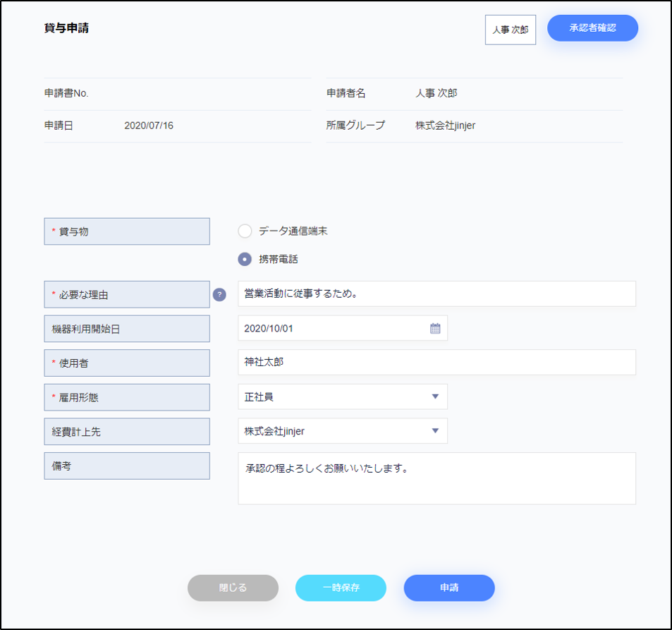
Task: Click the 機器利用開始日 date field
Action: pos(331,328)
